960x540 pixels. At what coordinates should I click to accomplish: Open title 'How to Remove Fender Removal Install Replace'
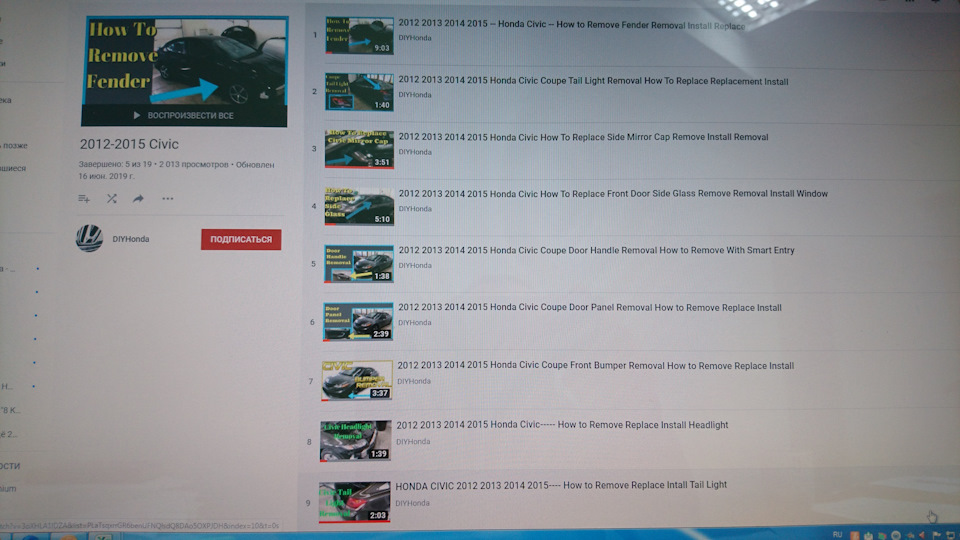tap(572, 25)
